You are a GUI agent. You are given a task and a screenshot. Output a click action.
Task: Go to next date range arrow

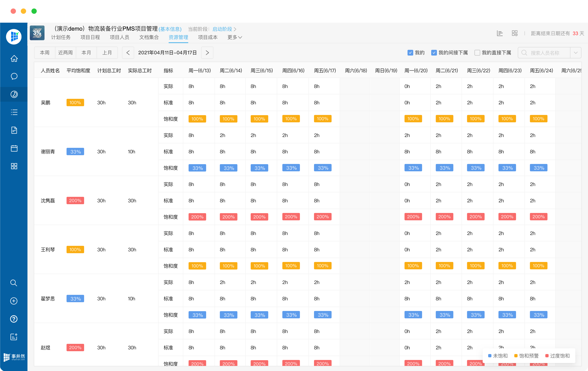(x=207, y=53)
